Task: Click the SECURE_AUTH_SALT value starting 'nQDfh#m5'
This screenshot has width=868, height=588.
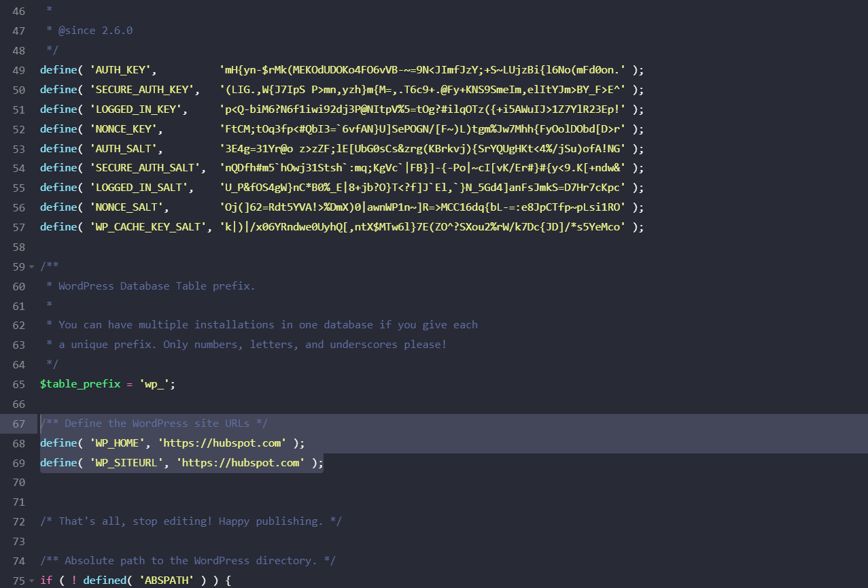Action: pyautogui.click(x=423, y=168)
